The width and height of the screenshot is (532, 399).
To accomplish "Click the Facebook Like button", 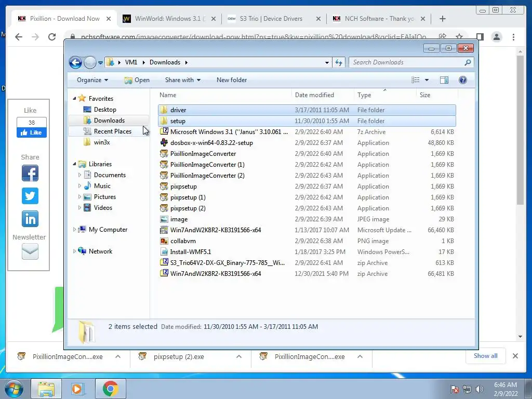I will [x=32, y=132].
